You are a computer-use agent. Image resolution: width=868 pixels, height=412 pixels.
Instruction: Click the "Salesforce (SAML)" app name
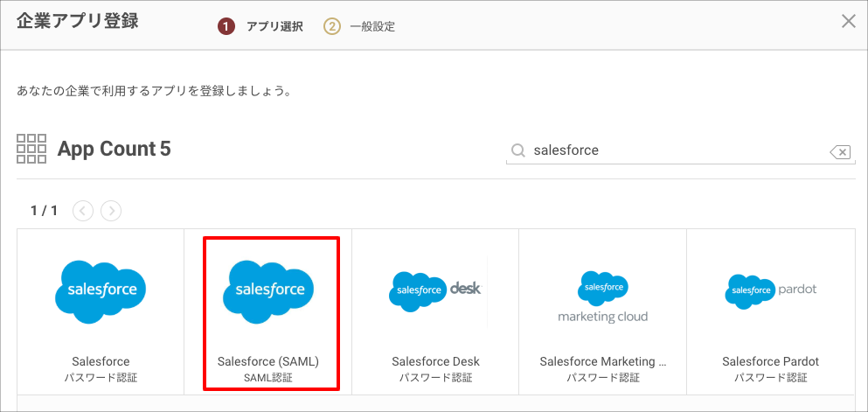point(268,361)
